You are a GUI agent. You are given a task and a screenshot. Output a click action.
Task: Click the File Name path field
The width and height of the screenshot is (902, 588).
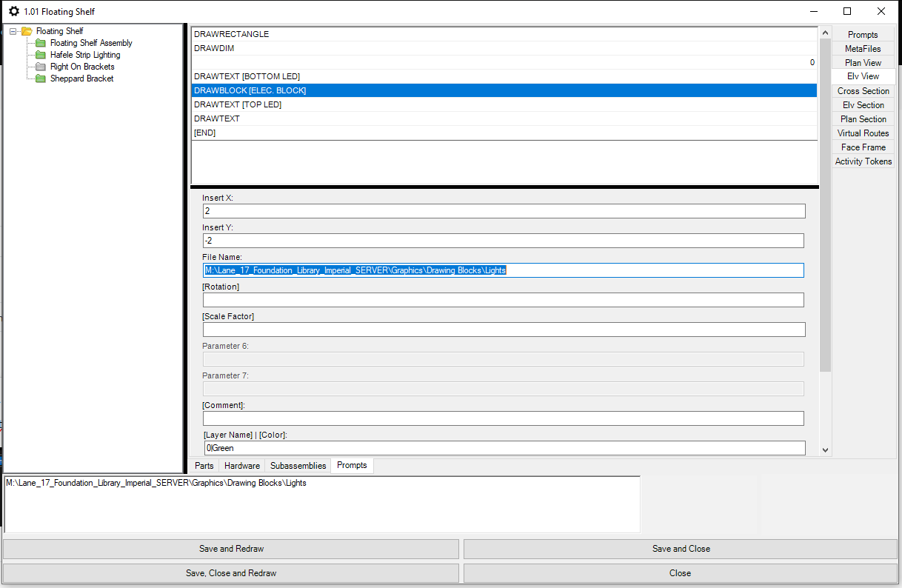504,270
